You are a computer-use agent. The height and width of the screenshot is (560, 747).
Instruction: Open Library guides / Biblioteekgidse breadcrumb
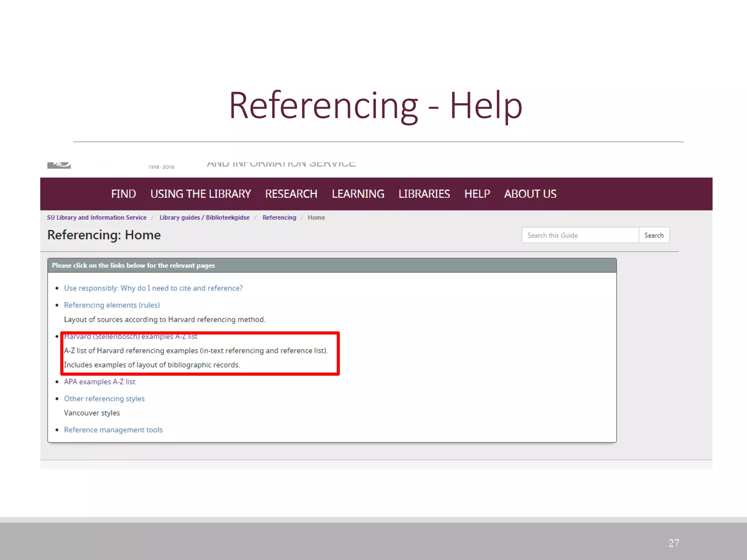tap(204, 218)
